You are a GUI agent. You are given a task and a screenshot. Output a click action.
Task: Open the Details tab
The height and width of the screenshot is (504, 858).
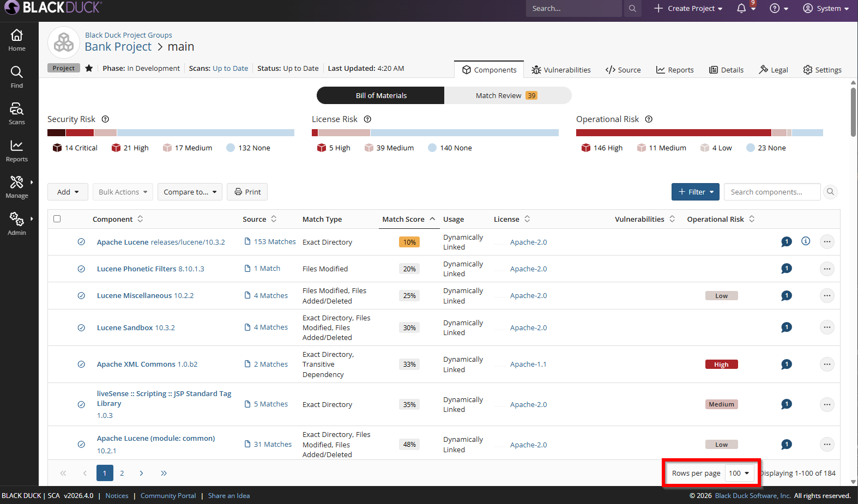[x=726, y=70]
